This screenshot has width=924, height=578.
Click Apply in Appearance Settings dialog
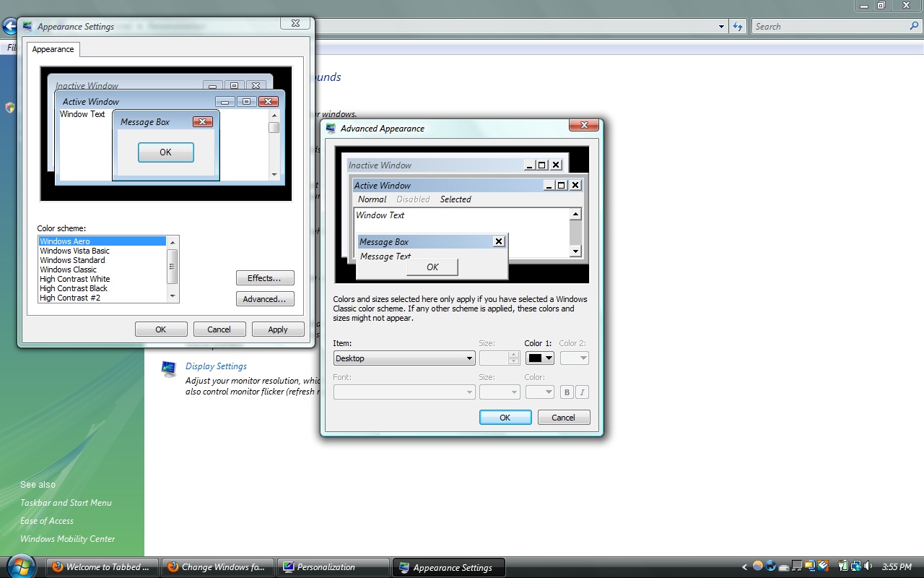coord(278,329)
